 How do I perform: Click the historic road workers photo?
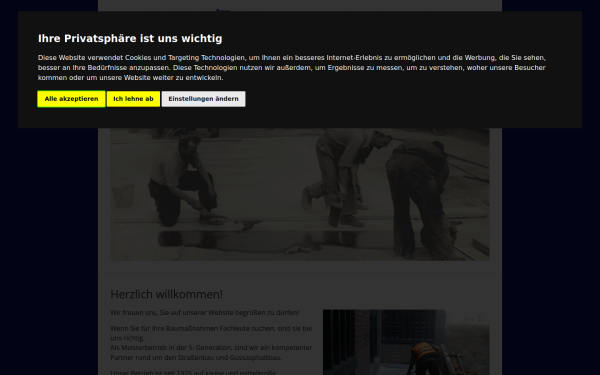click(x=300, y=194)
